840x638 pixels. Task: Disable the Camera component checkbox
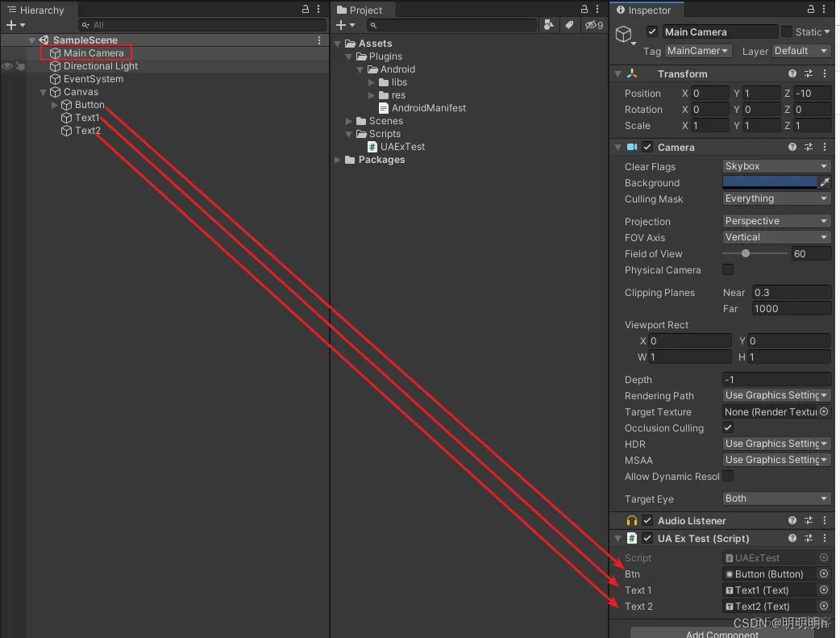pyautogui.click(x=647, y=147)
